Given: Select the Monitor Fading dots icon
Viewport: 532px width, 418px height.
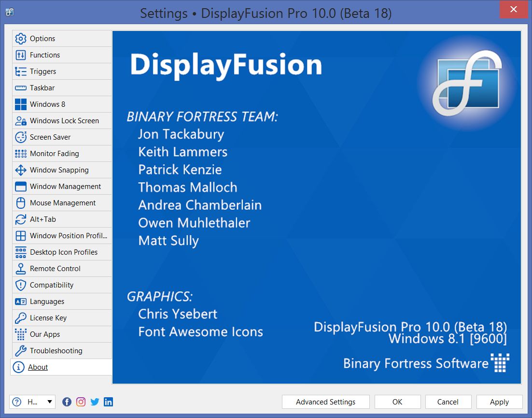Looking at the screenshot, I should [21, 154].
